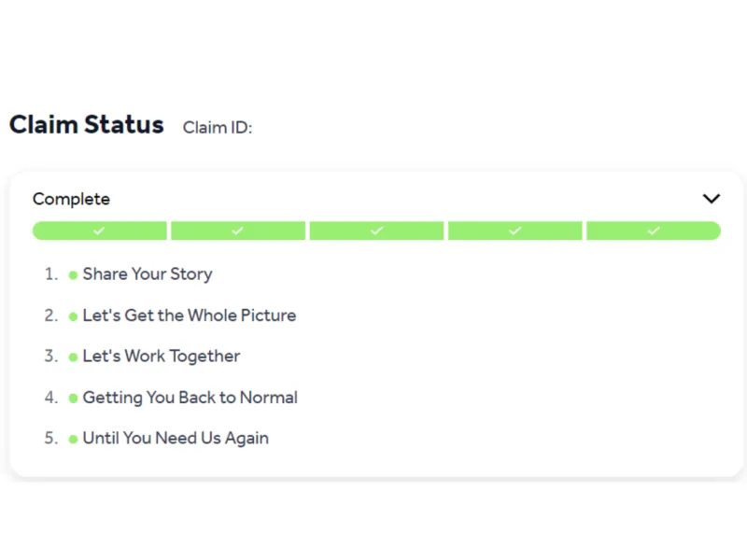Screen dimensions: 747x560
Task: Click green dot beside Share Your Story
Action: tap(73, 275)
